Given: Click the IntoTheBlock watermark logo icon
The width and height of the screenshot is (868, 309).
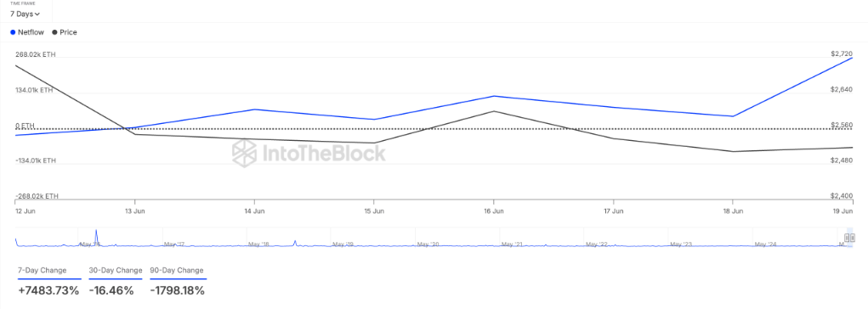Looking at the screenshot, I should click(244, 153).
